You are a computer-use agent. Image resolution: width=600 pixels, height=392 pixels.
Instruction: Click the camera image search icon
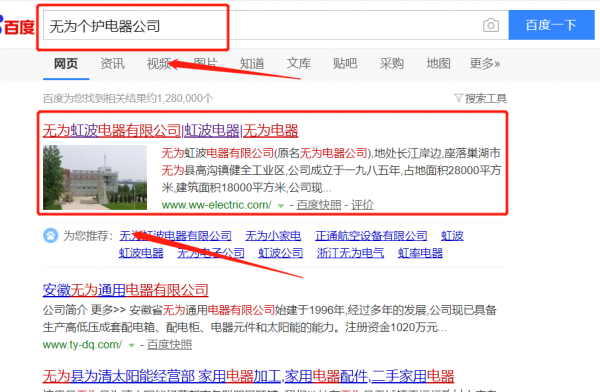[x=491, y=25]
